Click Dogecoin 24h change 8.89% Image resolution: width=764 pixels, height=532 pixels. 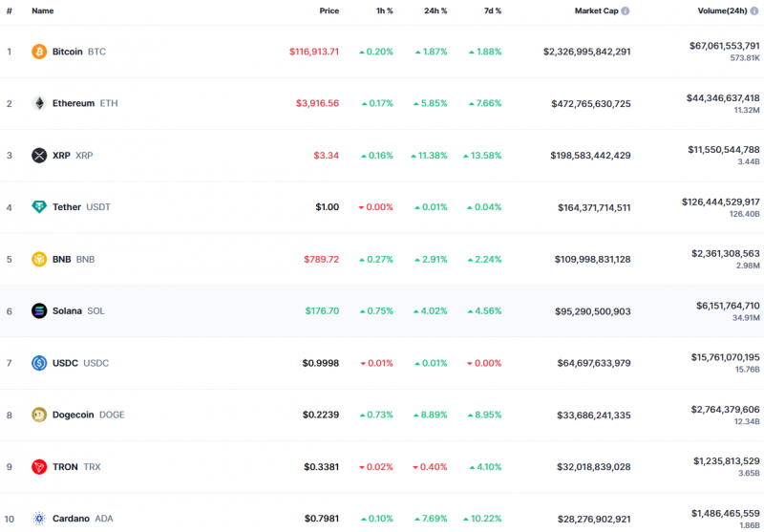tap(431, 415)
